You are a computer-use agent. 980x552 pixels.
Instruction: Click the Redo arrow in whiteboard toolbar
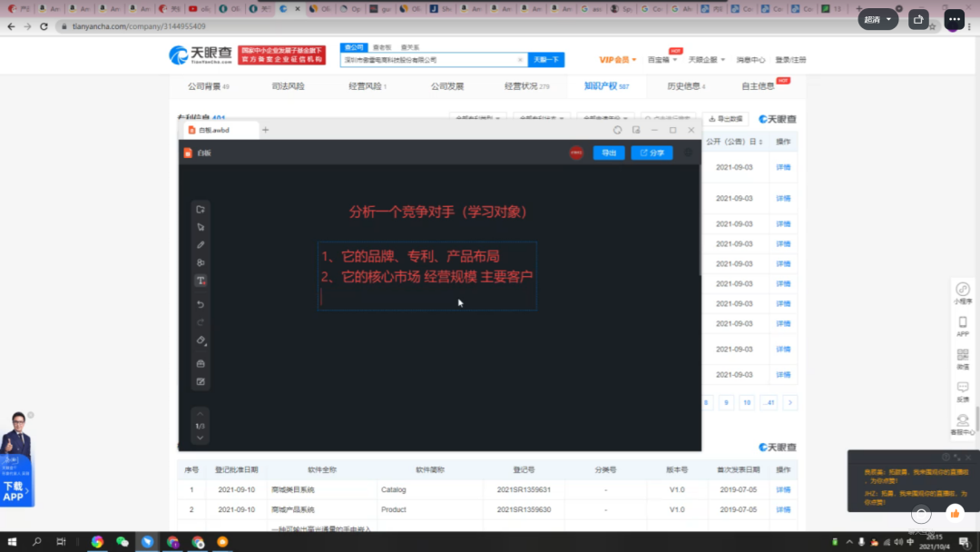pyautogui.click(x=201, y=322)
